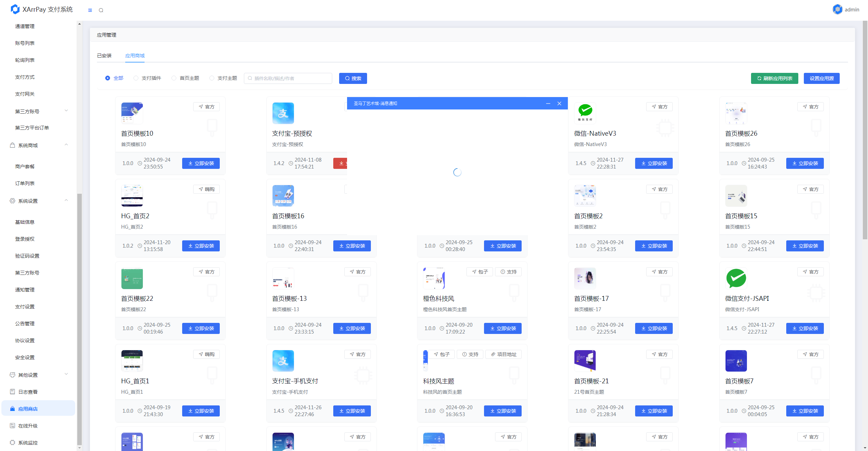Click the 微信支付-JSAPI green check icon
Image resolution: width=868 pixels, height=451 pixels.
(x=736, y=278)
